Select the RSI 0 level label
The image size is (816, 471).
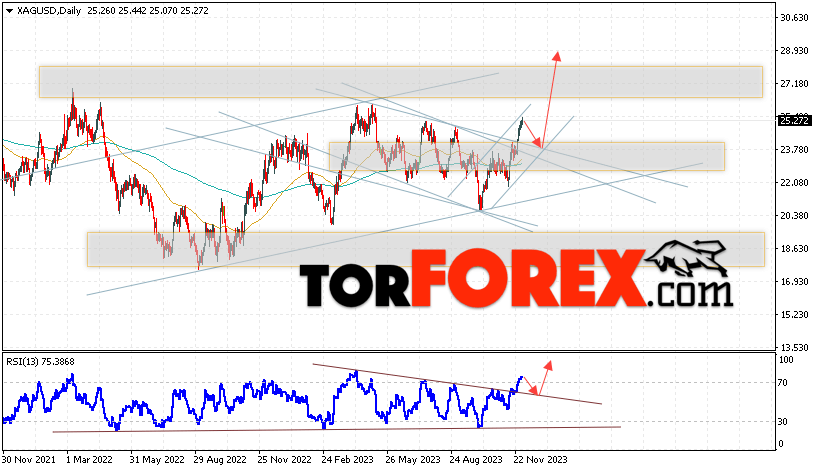tap(781, 444)
